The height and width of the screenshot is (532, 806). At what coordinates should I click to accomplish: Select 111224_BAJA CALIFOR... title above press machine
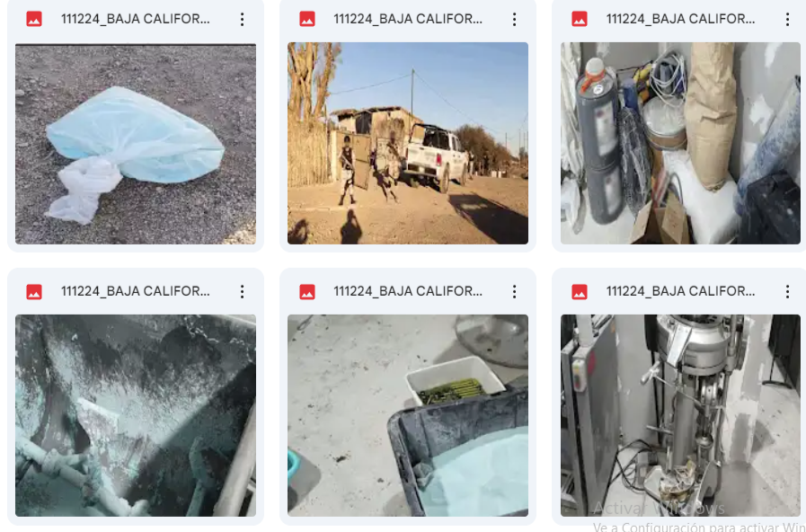680,291
